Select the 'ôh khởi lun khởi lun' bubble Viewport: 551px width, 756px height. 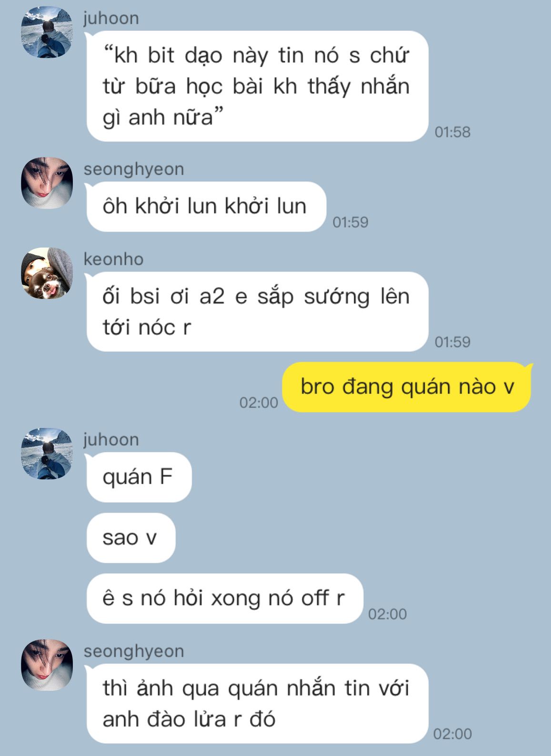(x=206, y=207)
